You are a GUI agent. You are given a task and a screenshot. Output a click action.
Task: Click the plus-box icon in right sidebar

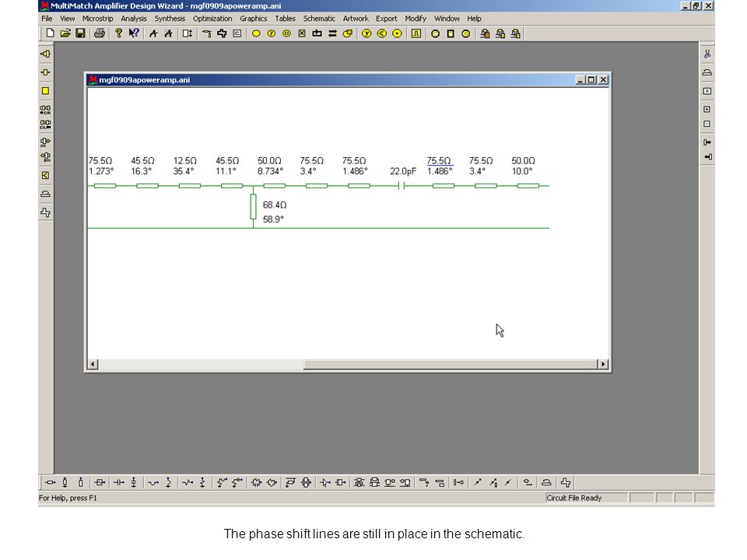pyautogui.click(x=707, y=109)
